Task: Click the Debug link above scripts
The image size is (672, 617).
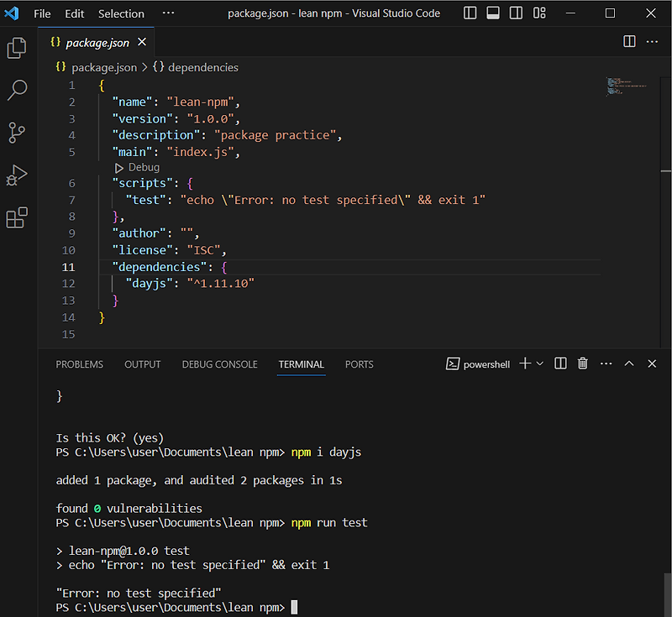Action: pos(143,168)
